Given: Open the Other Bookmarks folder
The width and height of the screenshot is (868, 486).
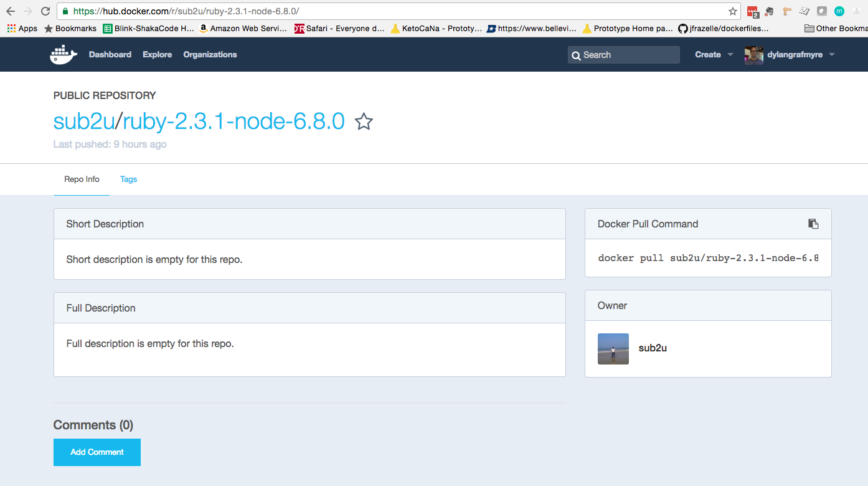Looking at the screenshot, I should tap(835, 28).
